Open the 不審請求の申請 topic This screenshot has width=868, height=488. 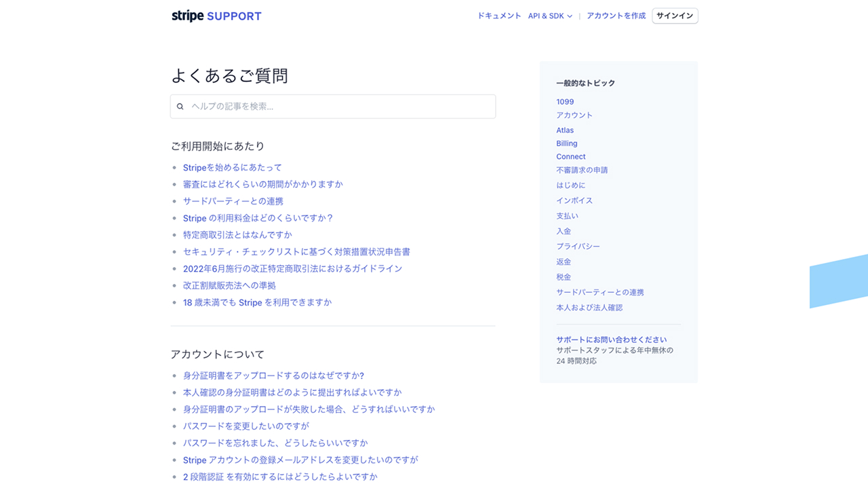tap(582, 169)
